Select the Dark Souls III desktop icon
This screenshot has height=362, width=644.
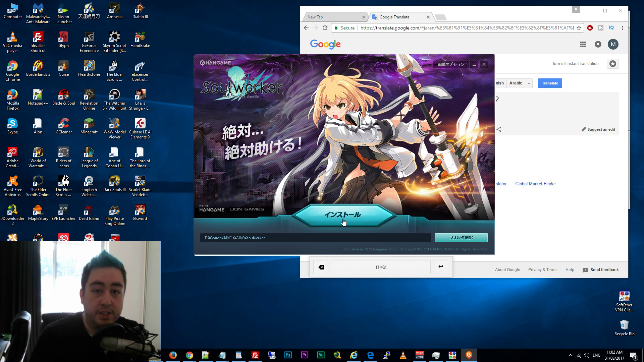pos(114,184)
